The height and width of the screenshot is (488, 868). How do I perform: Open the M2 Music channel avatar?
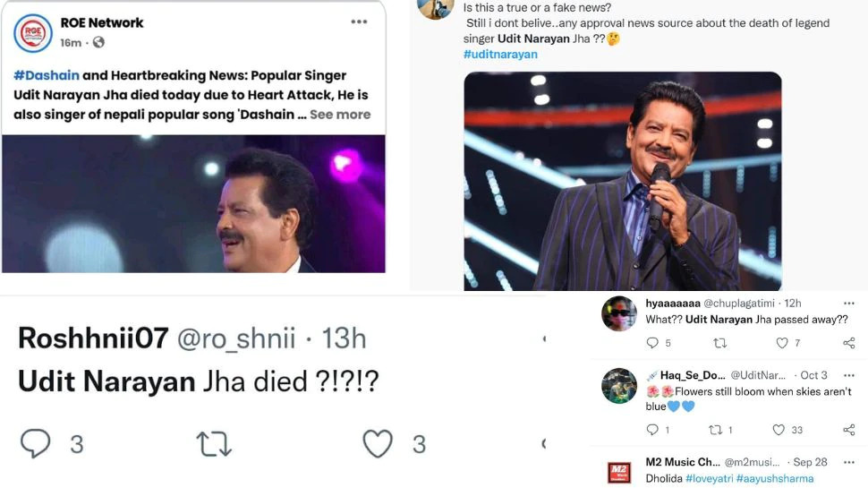(x=618, y=471)
